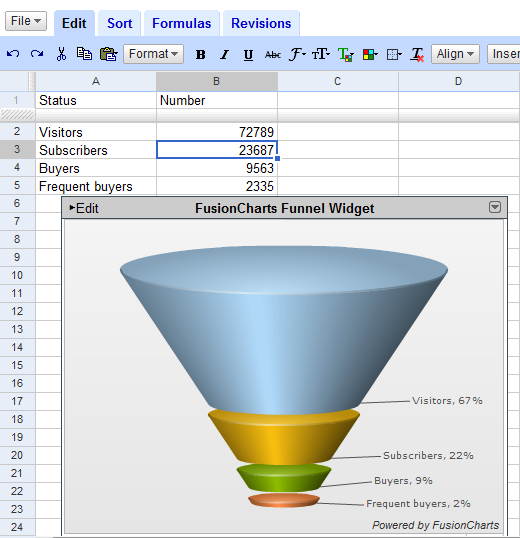Image resolution: width=520 pixels, height=538 pixels.
Task: Click the 'Frequent buyers, 2%' chart label
Action: coord(418,503)
